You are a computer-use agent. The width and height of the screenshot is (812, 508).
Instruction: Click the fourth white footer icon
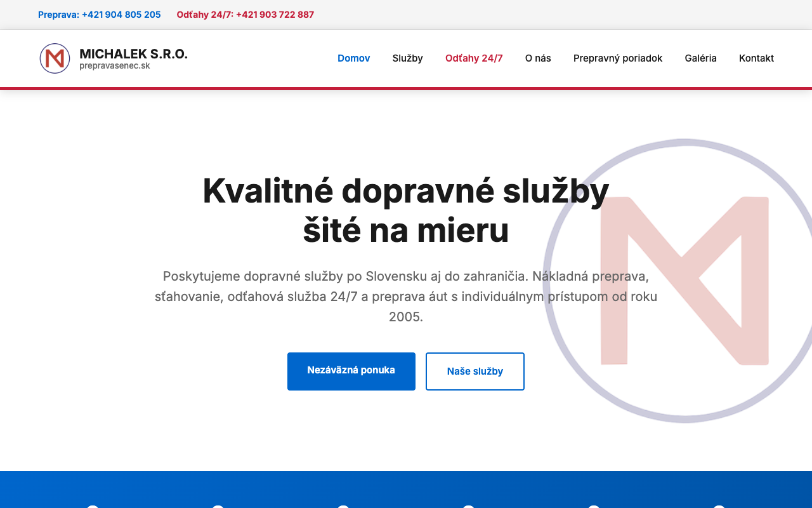[x=468, y=506]
